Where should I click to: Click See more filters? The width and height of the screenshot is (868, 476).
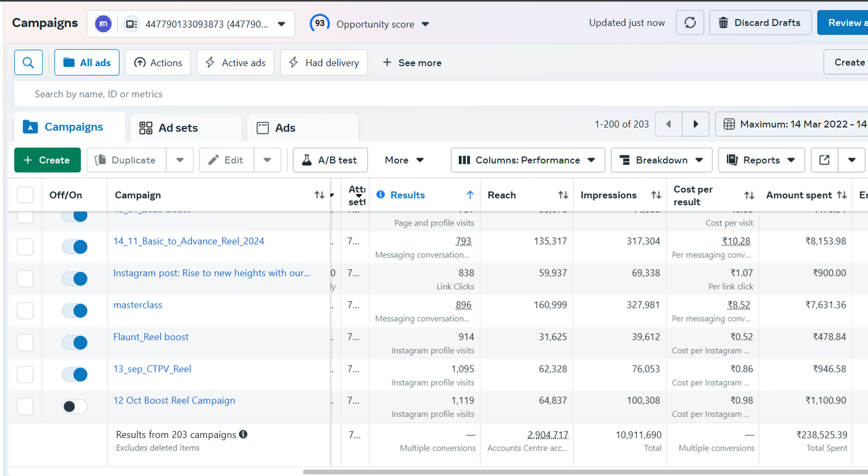(412, 62)
